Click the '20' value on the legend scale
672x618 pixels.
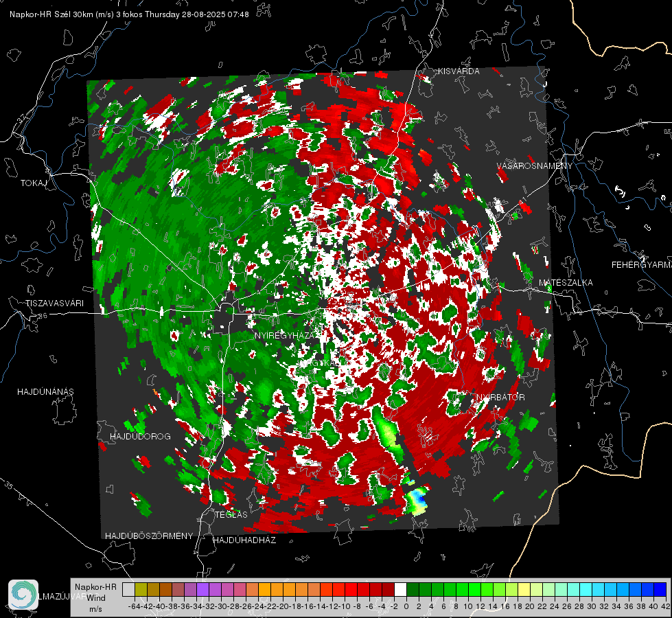(x=530, y=606)
